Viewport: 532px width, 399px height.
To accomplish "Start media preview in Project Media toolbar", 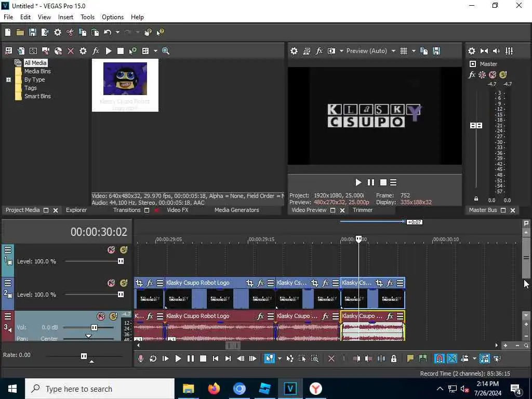I will (108, 51).
